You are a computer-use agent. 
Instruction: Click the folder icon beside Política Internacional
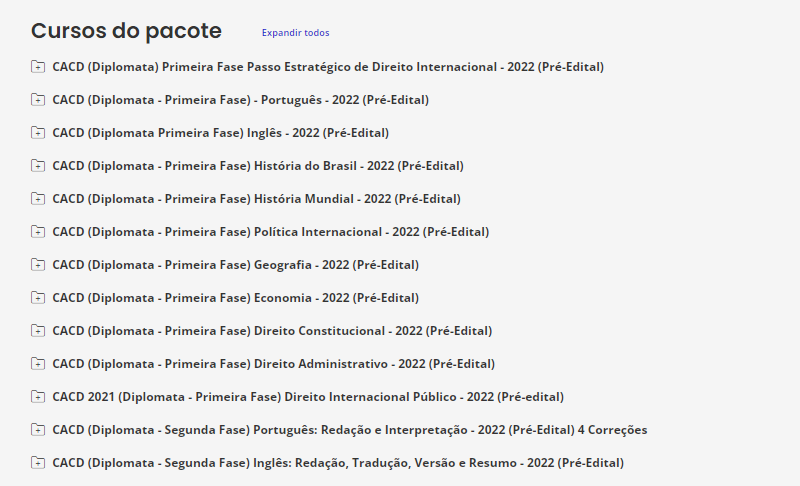pyautogui.click(x=38, y=232)
